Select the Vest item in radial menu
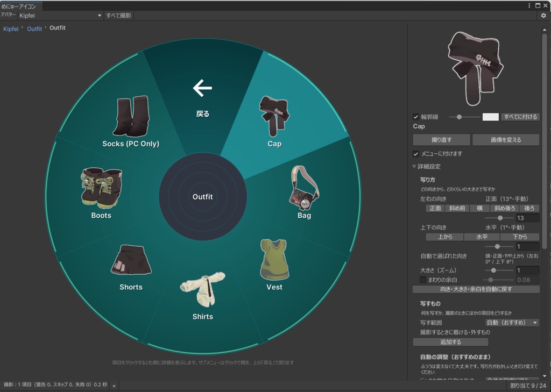This screenshot has height=392, width=551. pos(274,265)
